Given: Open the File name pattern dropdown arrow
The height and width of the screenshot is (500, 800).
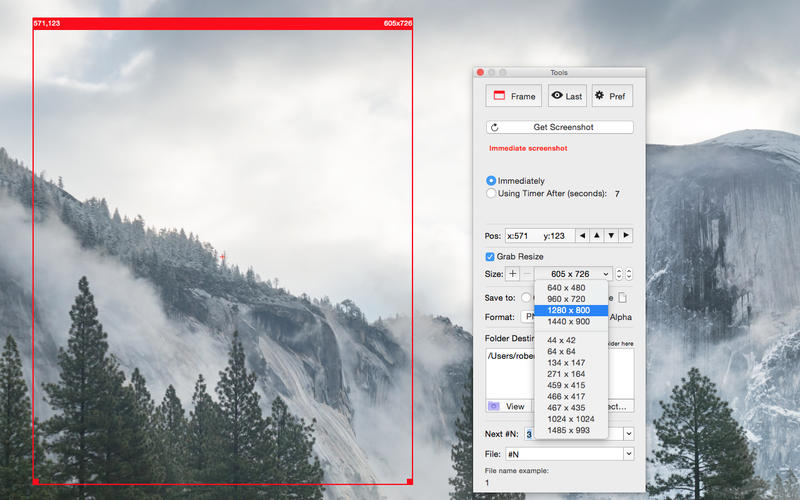Looking at the screenshot, I should point(628,454).
